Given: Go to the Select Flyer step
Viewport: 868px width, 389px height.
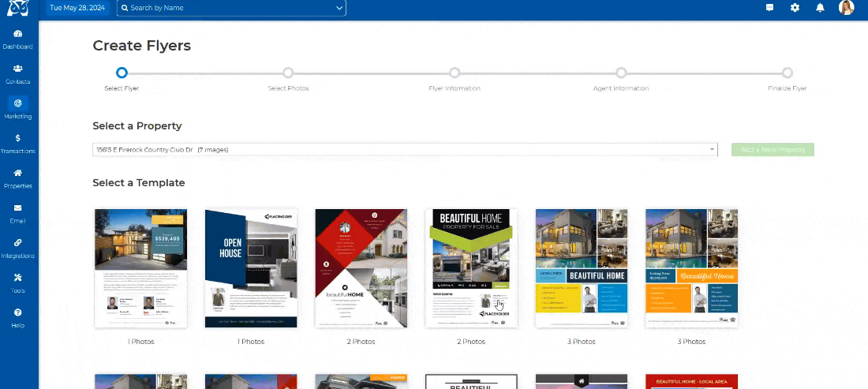Looking at the screenshot, I should pyautogui.click(x=122, y=73).
